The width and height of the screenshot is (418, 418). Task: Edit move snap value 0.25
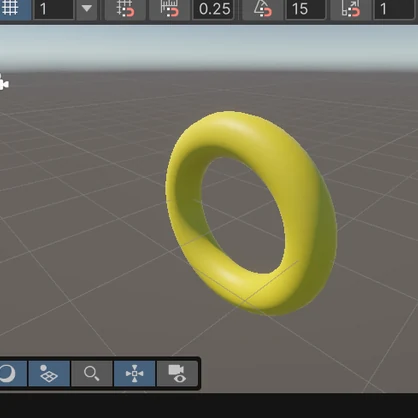click(213, 9)
